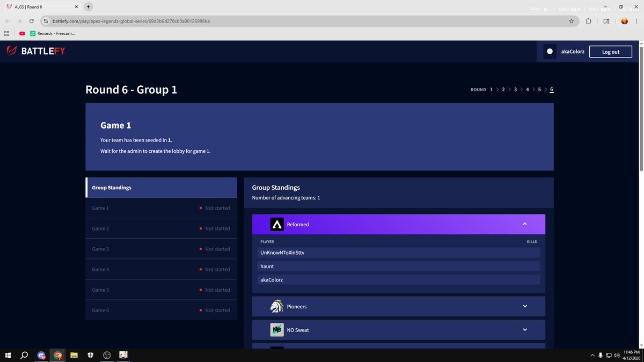Click the NO Sweat team logo
This screenshot has height=362, width=644.
[x=276, y=330]
